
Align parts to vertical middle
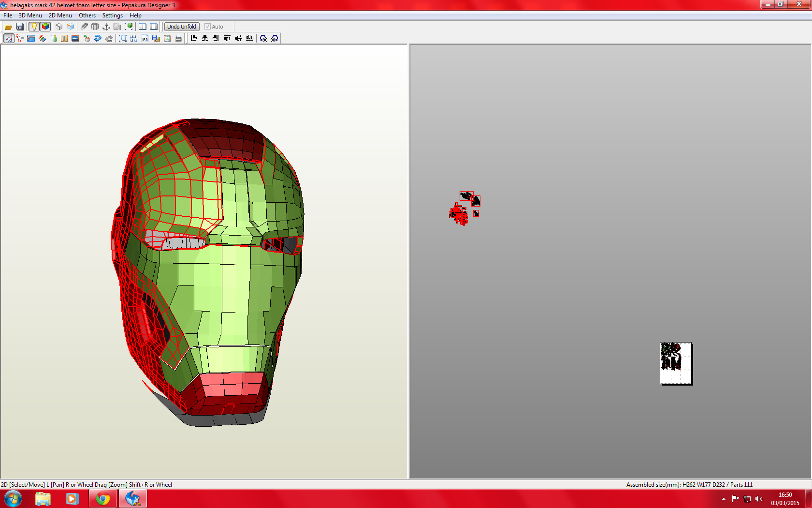238,38
